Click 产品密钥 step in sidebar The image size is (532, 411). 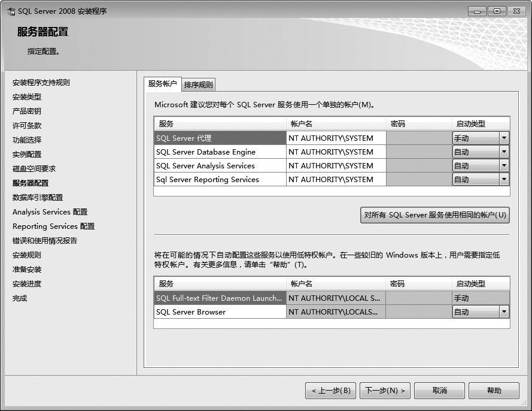[x=27, y=111]
